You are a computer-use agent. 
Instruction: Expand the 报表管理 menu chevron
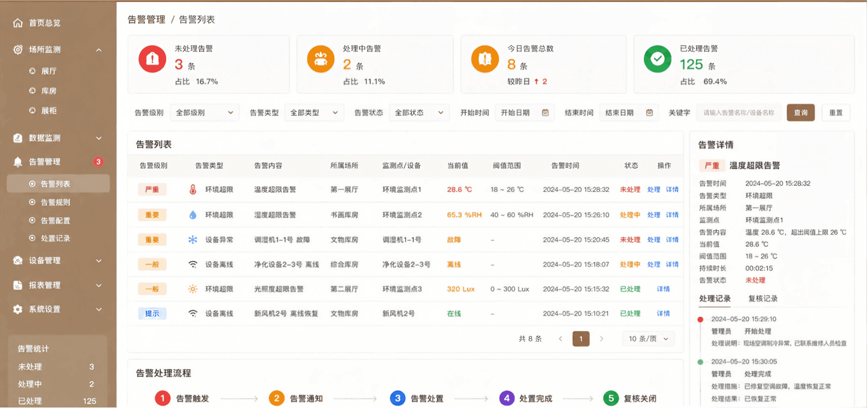[x=99, y=286]
